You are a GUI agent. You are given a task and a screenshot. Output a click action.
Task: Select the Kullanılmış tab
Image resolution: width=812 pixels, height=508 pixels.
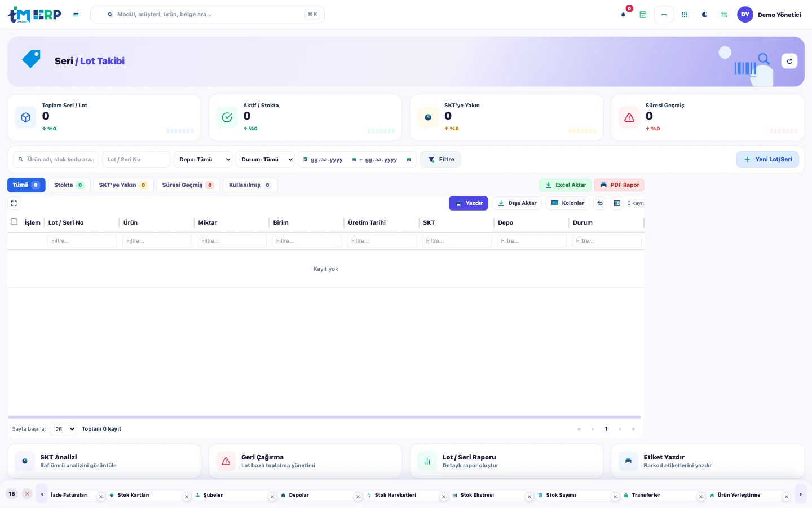tap(250, 185)
